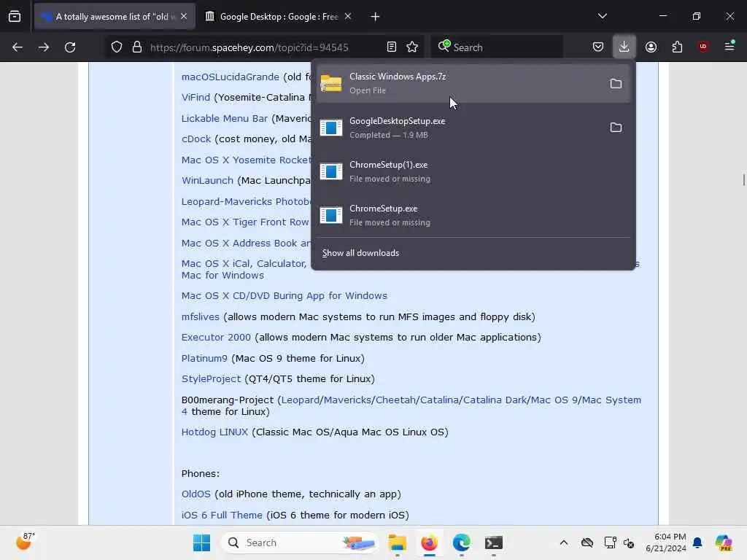Open the list all tabs chevron

point(602,16)
